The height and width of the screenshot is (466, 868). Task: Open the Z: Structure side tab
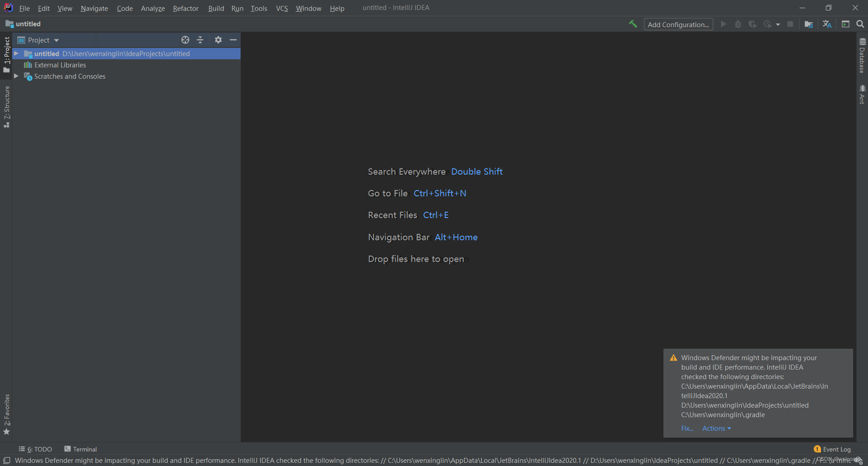pyautogui.click(x=6, y=107)
